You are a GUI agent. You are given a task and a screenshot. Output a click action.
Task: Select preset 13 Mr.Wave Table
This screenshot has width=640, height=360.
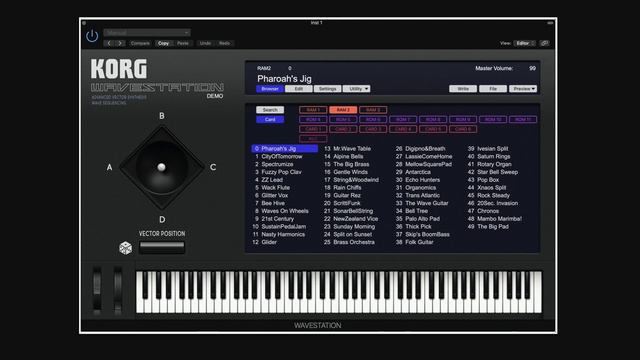(348, 149)
